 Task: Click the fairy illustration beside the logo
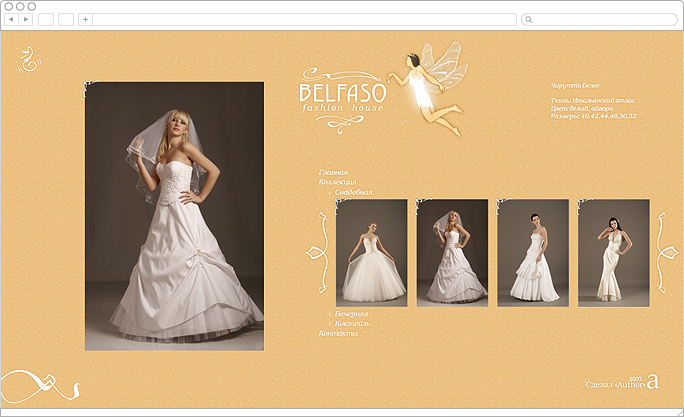428,87
